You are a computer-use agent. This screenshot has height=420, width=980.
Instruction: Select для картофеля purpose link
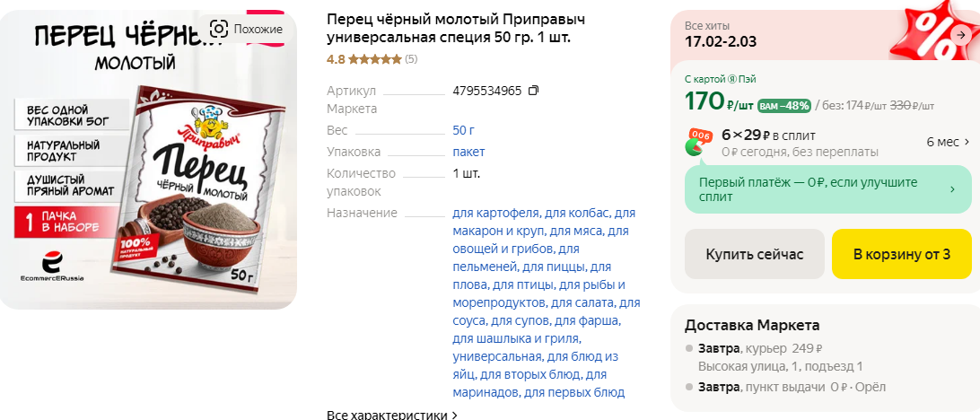(495, 213)
